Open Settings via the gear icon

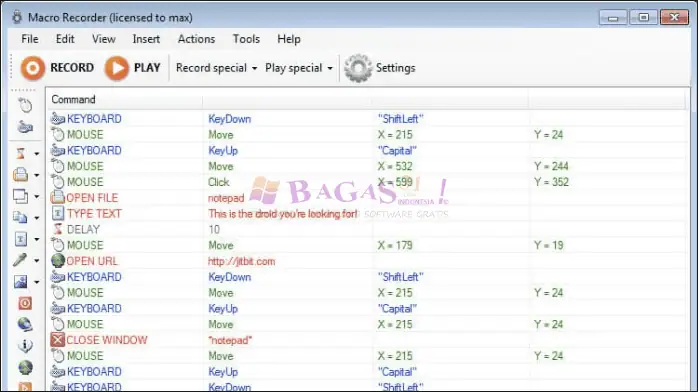pos(380,68)
